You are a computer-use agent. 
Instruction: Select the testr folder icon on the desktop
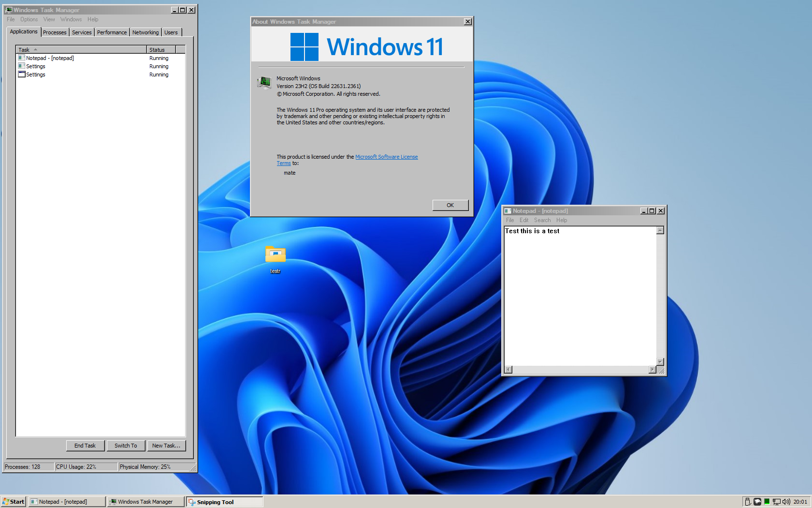coord(275,254)
